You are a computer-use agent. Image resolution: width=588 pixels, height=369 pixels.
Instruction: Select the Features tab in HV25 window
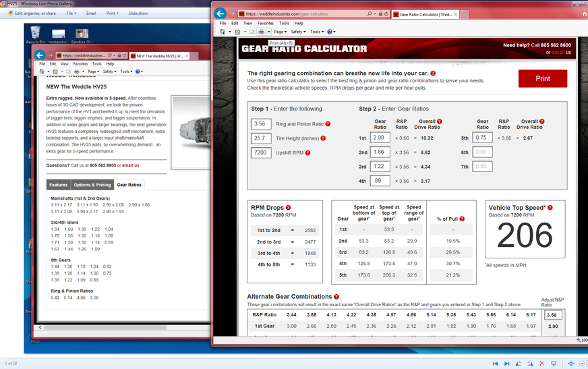click(59, 185)
